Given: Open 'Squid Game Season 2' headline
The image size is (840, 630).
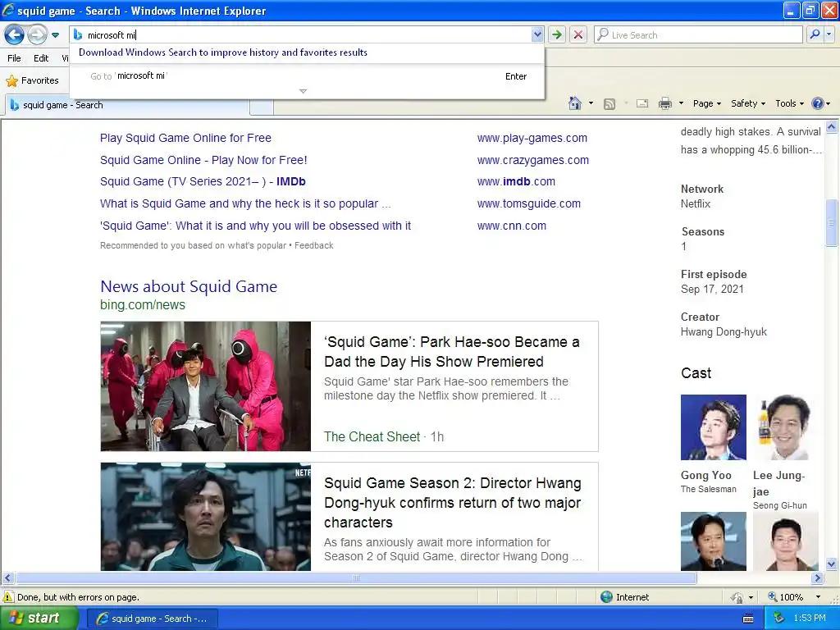Looking at the screenshot, I should [x=452, y=503].
